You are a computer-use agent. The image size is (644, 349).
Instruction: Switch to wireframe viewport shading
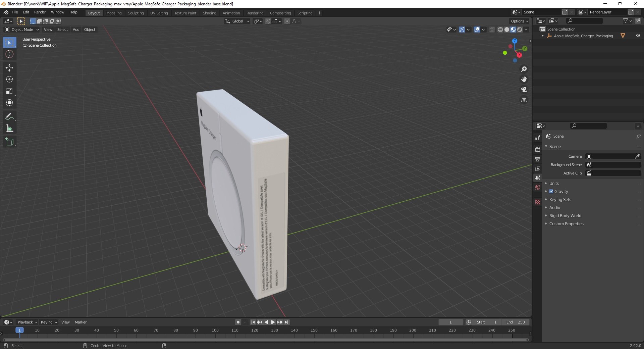point(500,30)
